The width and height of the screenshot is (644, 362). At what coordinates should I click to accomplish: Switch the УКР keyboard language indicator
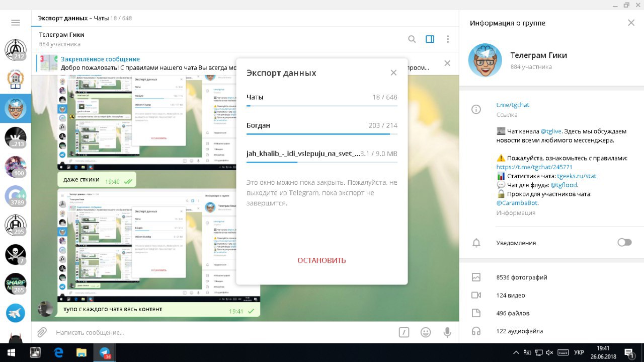579,352
